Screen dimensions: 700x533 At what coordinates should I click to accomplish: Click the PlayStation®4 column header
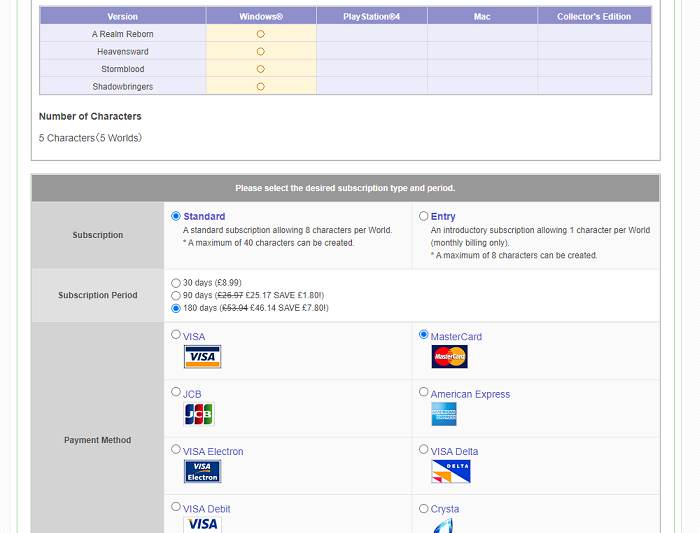[x=372, y=17]
